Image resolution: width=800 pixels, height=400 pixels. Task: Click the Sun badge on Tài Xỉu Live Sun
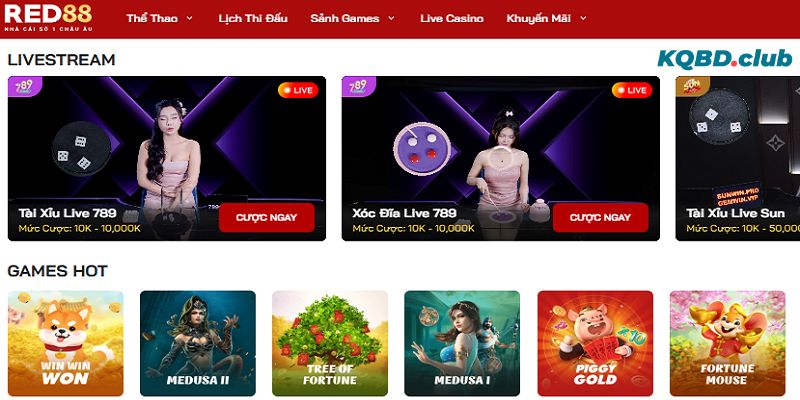coord(692,86)
